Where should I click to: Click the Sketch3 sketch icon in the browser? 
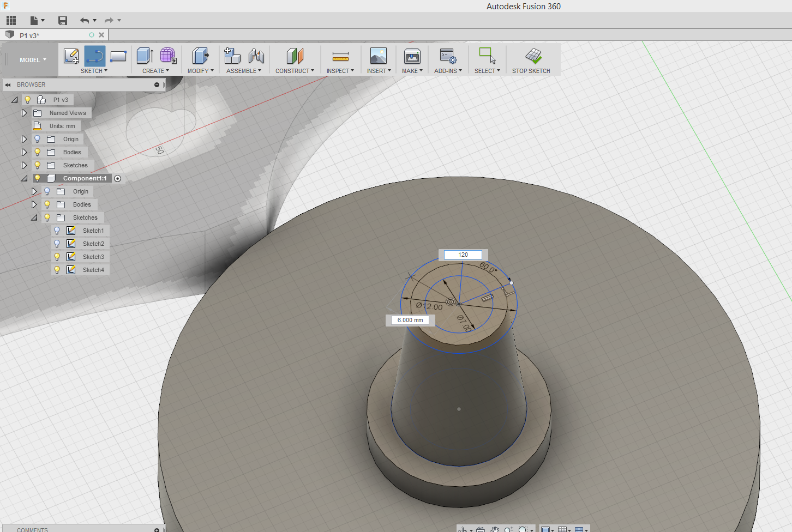click(71, 257)
